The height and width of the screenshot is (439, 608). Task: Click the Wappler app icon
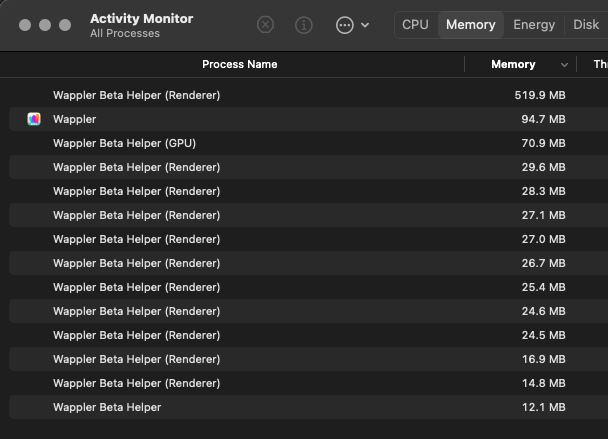(x=34, y=119)
